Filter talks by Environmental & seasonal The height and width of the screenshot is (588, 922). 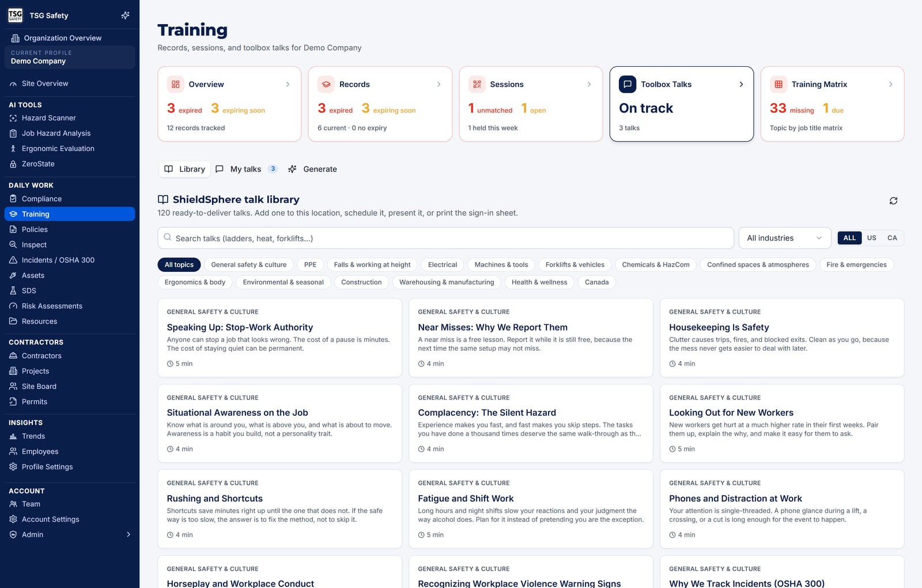point(283,282)
